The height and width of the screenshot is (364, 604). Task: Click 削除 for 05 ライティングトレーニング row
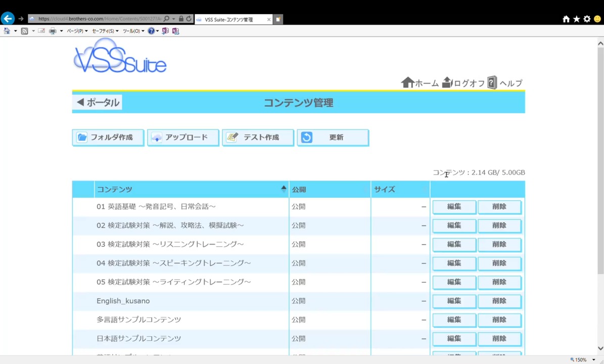[x=499, y=282]
